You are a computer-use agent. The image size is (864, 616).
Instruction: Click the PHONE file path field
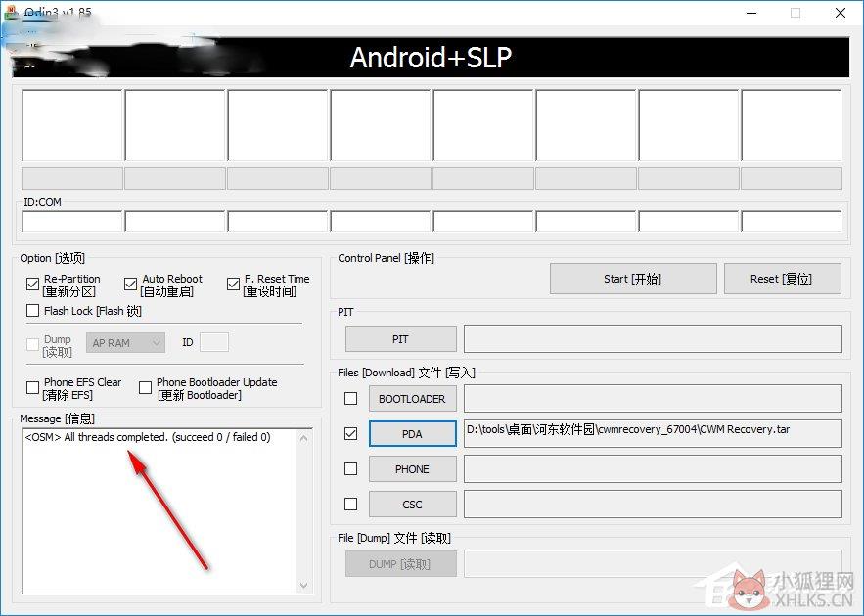(653, 469)
